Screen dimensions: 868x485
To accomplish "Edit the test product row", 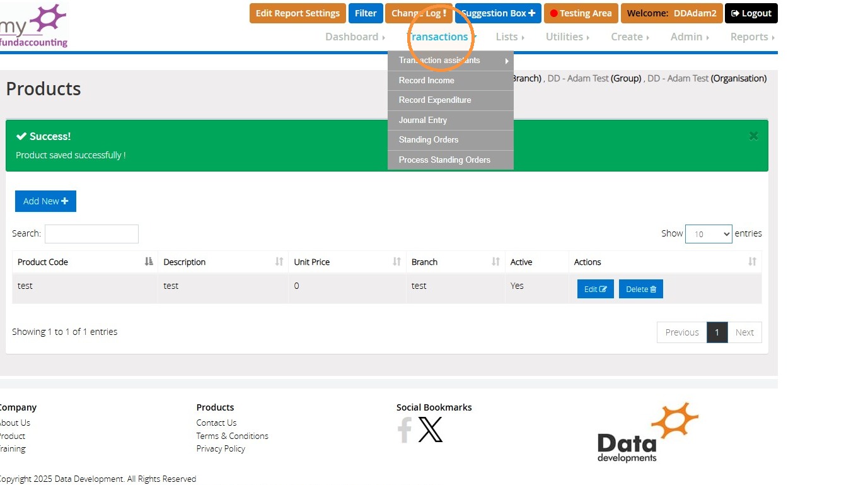I will (x=595, y=289).
